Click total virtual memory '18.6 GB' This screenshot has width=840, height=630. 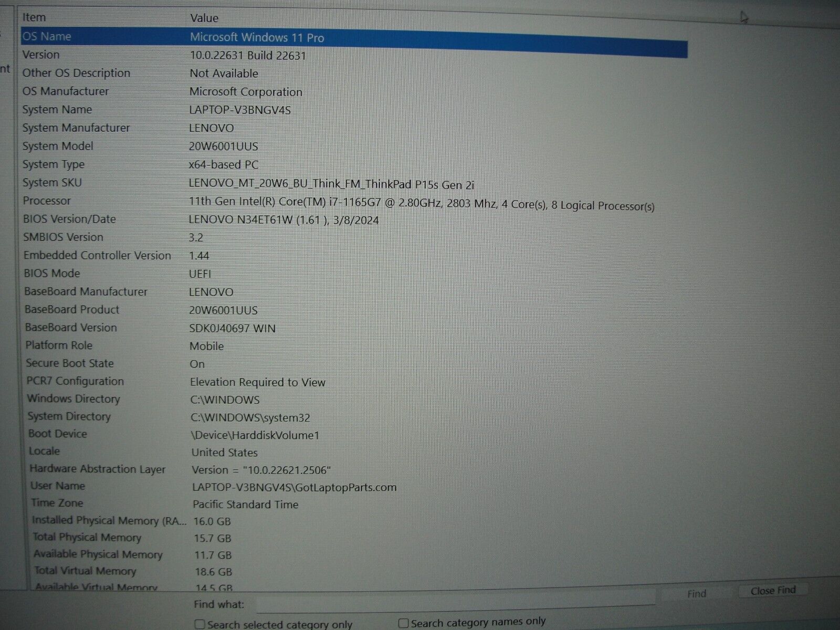tap(213, 572)
